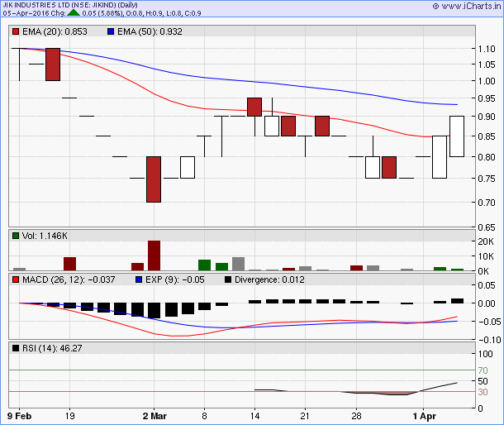Click the 0.70 price axis label
The width and height of the screenshot is (504, 425).
pos(487,203)
